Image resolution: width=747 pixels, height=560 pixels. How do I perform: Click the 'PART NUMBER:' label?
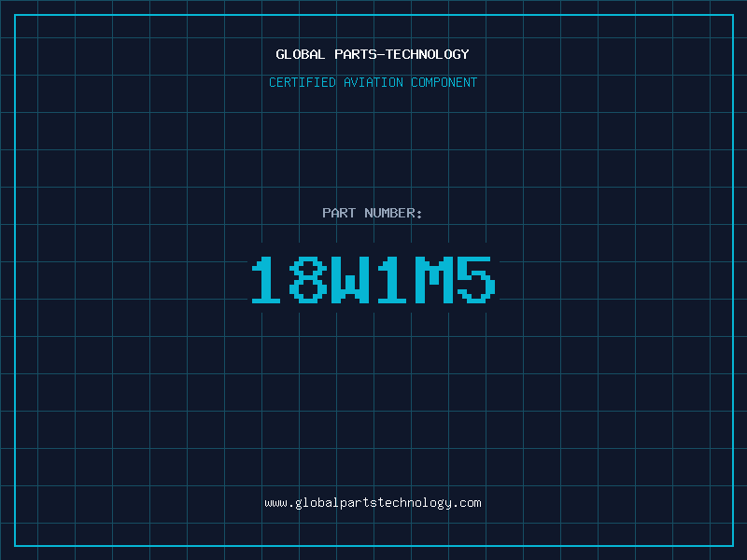coord(372,213)
